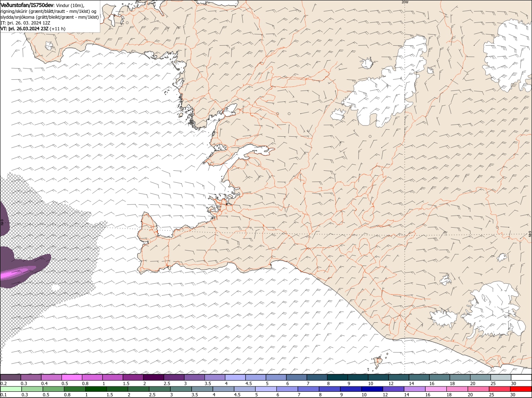Pick the navy blue 10–12 rain swatch
532x398 pixels.
pos(372,389)
